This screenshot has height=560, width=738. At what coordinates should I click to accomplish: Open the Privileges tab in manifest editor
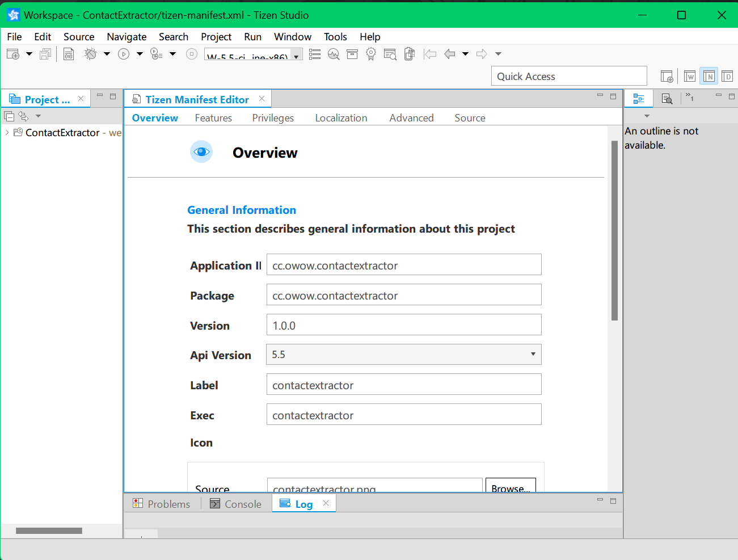click(x=273, y=118)
